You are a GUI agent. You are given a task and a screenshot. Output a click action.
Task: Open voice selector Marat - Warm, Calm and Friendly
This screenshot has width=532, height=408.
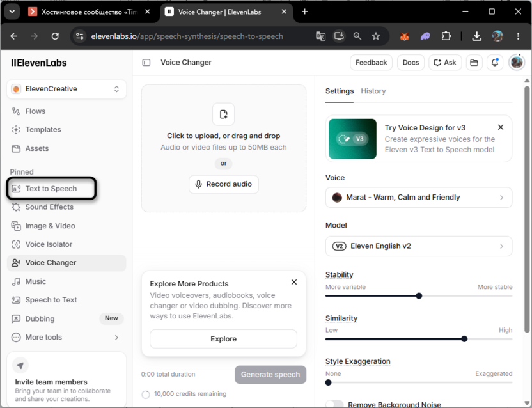click(419, 197)
